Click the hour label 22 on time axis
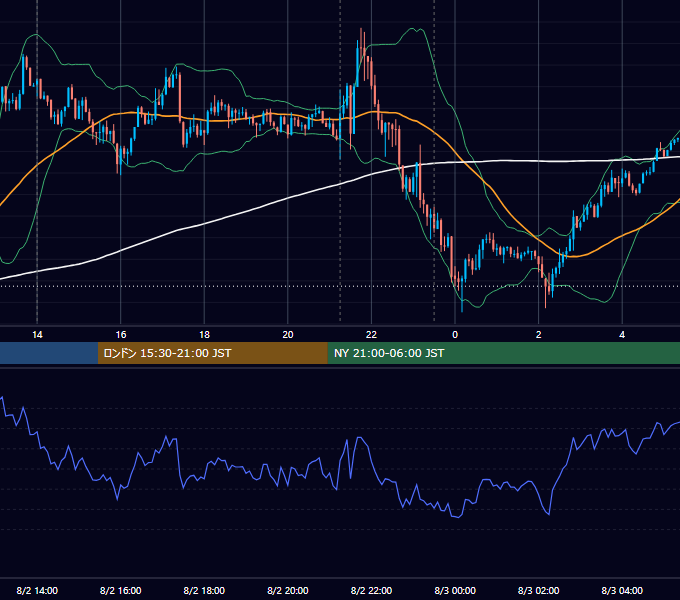The image size is (680, 600). (x=371, y=335)
